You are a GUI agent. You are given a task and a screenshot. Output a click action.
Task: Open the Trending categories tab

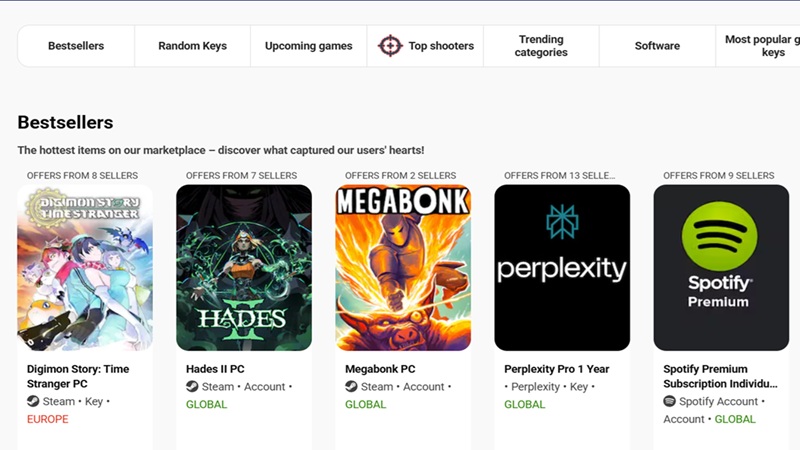541,46
